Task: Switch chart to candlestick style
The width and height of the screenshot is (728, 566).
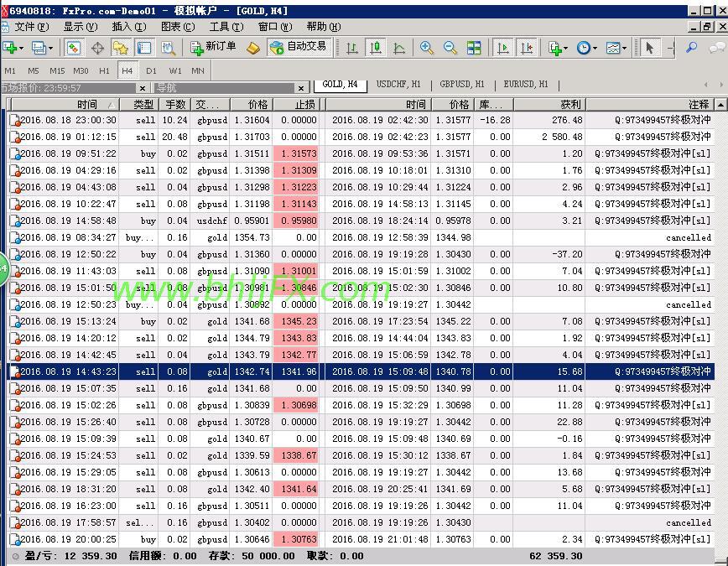Action: 376,48
